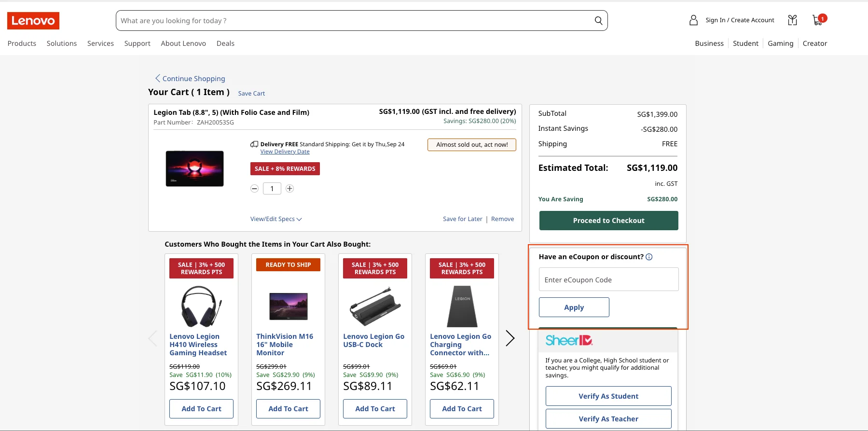This screenshot has height=431, width=868.
Task: Click Save Cart link
Action: click(251, 94)
